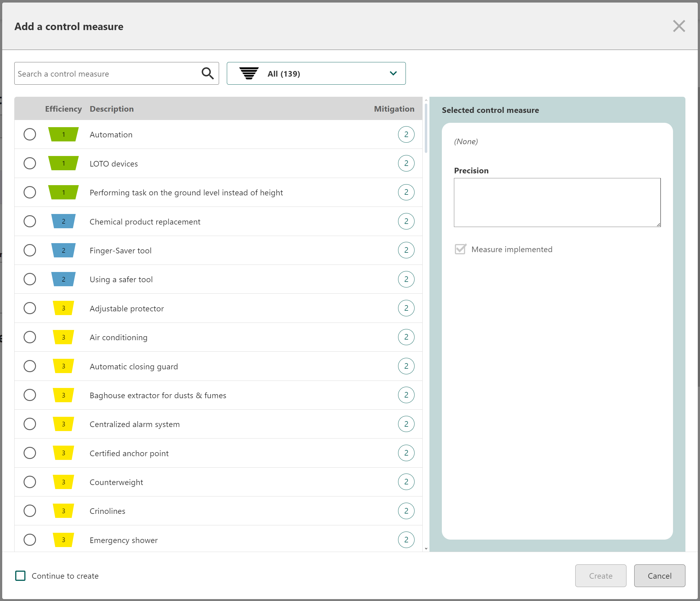Toggle the Measure implemented checkbox
700x601 pixels.
[x=460, y=249]
